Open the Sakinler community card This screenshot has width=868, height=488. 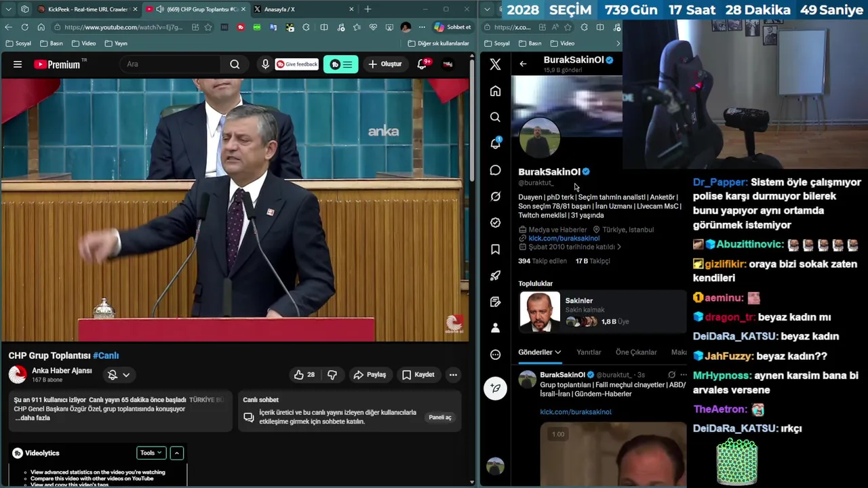click(603, 311)
